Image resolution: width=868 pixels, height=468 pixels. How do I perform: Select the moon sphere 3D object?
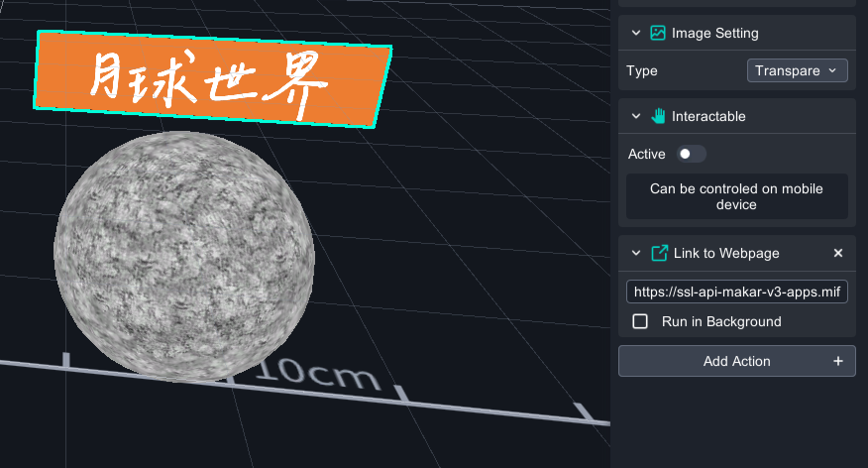click(184, 256)
